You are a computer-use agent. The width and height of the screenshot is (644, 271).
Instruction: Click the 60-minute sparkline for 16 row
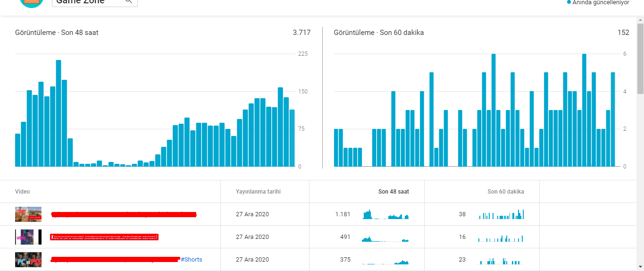501,238
